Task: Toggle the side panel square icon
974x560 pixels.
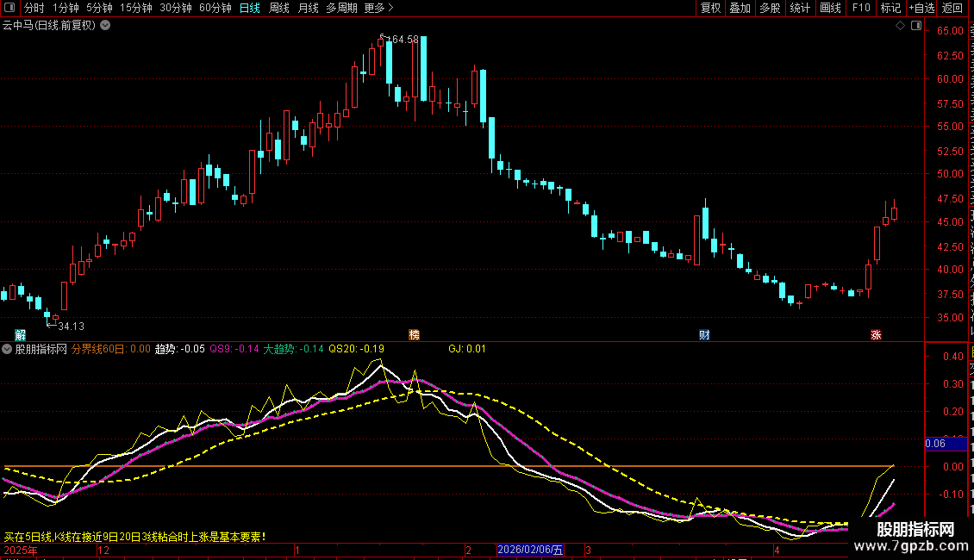Action: pyautogui.click(x=916, y=26)
